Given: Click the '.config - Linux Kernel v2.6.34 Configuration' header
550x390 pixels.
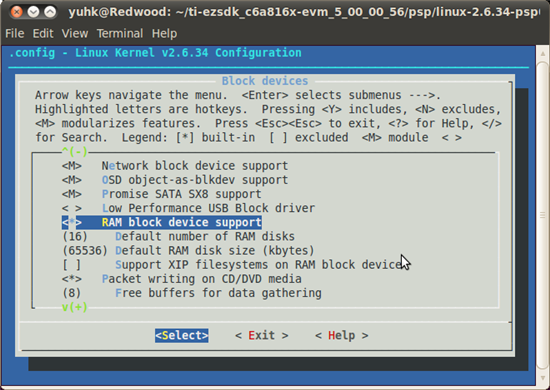Looking at the screenshot, I should pos(155,53).
